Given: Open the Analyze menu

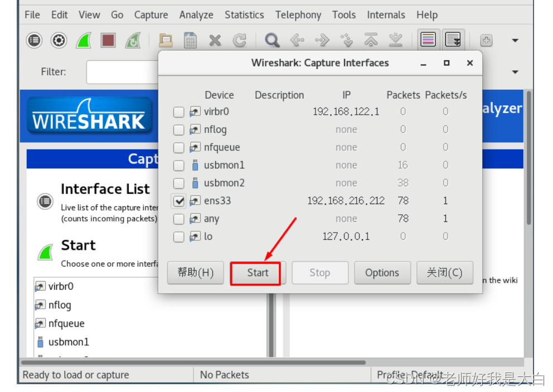Looking at the screenshot, I should tap(196, 15).
